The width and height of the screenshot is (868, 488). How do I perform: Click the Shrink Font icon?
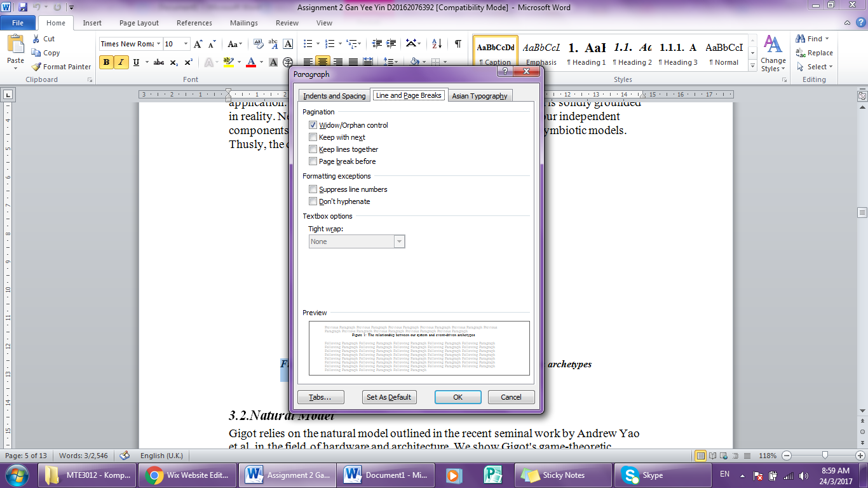pos(212,44)
